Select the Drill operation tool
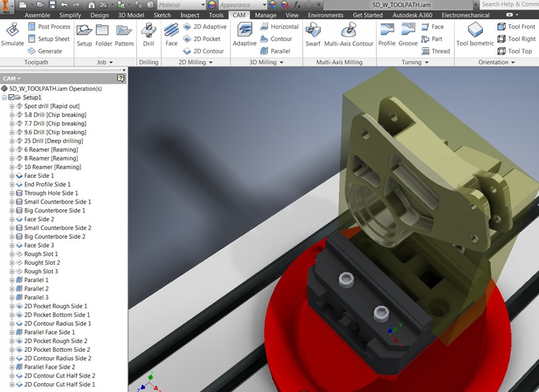 pyautogui.click(x=148, y=34)
